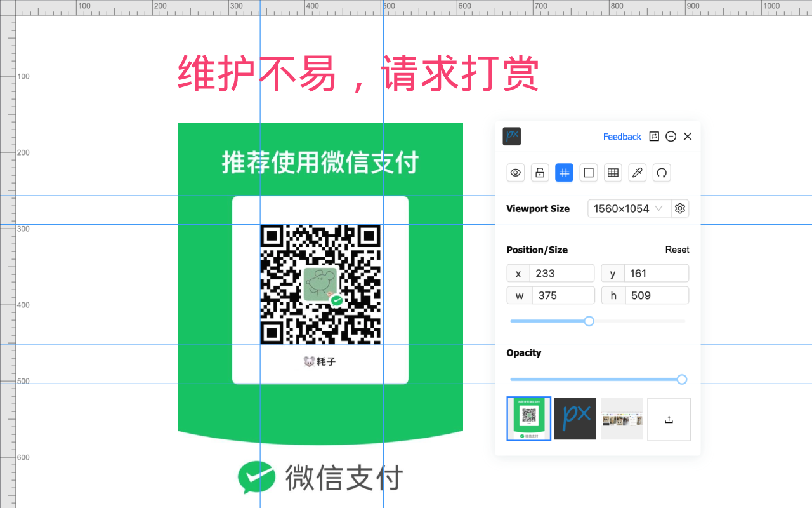
Task: Click the 微信支付 text at bottom
Action: (x=344, y=478)
